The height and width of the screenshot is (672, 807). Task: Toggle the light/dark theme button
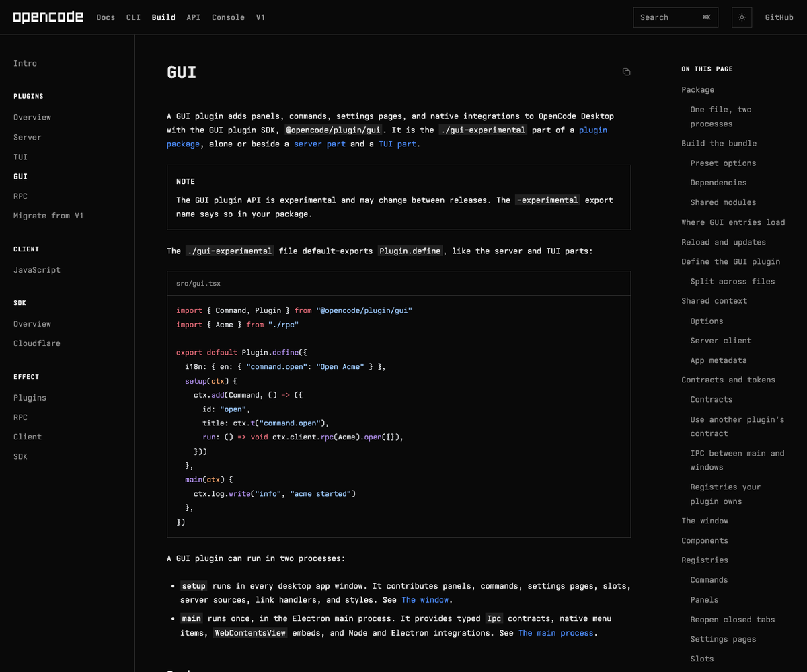point(742,17)
